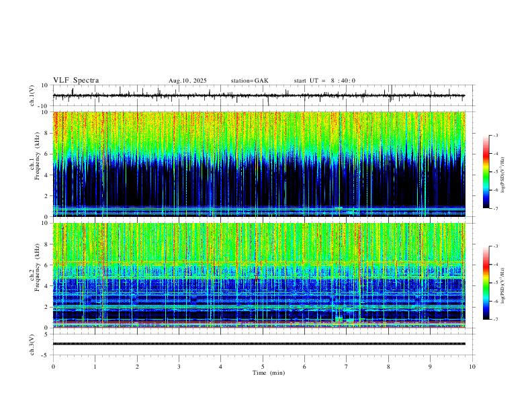Click the ch.2 spectrogram panel
Viewport: 532px width, 411px height.
point(259,275)
